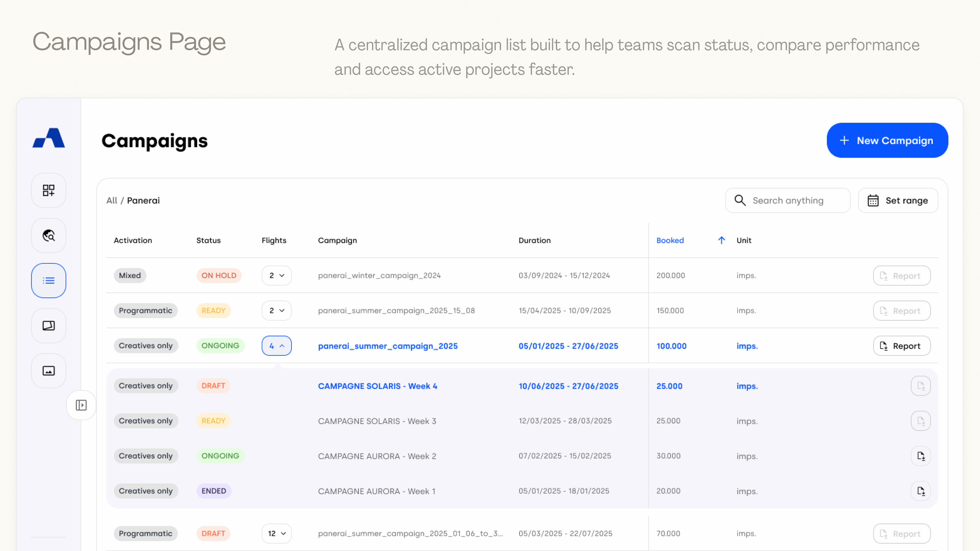
Task: Go to All in breadcrumb
Action: pos(112,201)
